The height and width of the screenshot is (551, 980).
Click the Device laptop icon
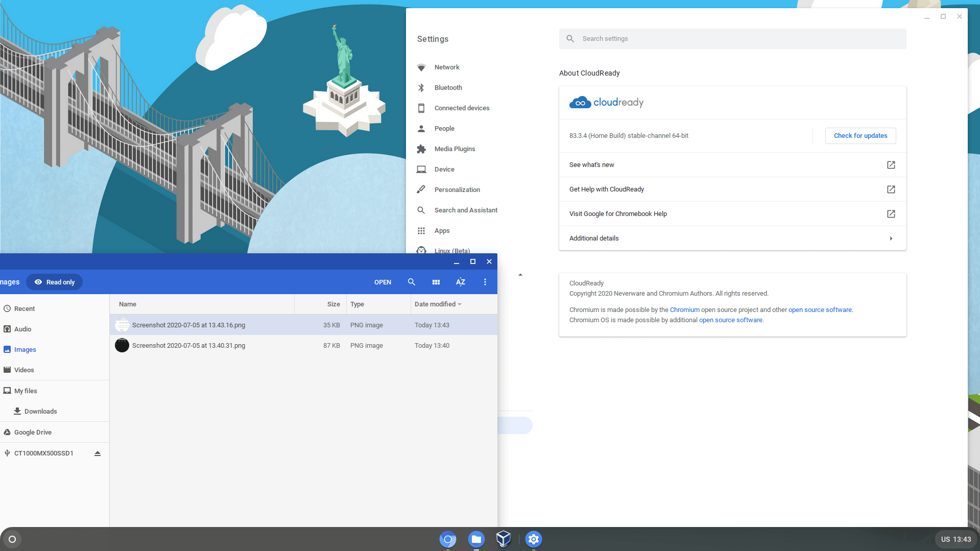tap(421, 170)
